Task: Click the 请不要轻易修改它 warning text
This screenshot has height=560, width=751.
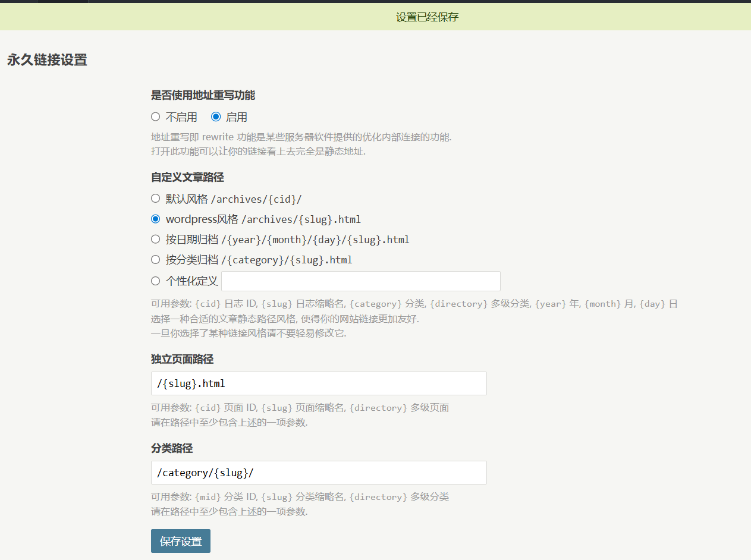Action: 249,333
